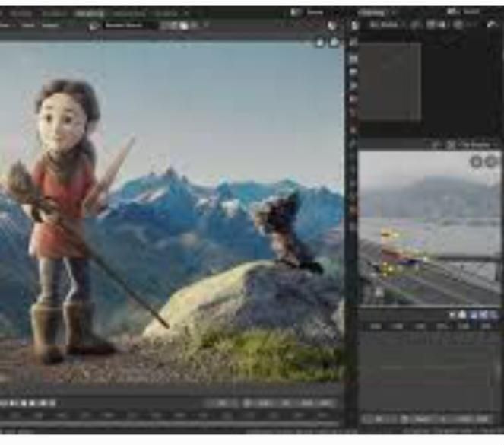Viewport: 504px width, 445px height.
Task: Add a new workspace with plus tab
Action: (x=186, y=13)
